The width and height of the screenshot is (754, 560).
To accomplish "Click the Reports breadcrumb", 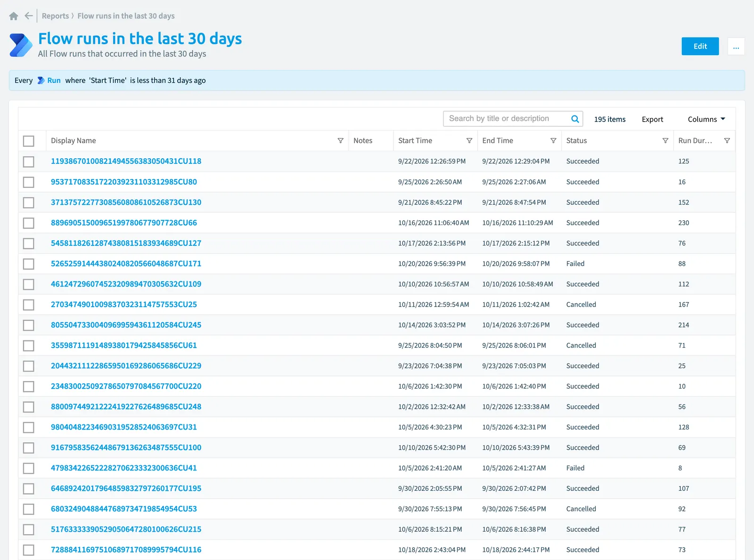I will point(55,16).
